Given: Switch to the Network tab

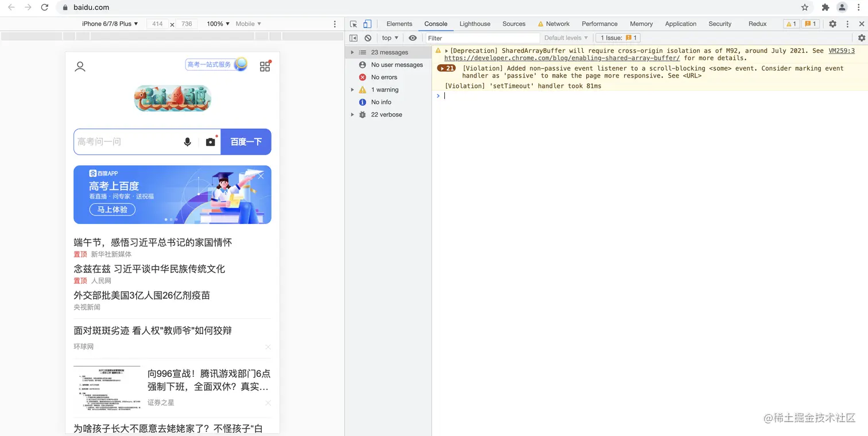Looking at the screenshot, I should coord(553,24).
